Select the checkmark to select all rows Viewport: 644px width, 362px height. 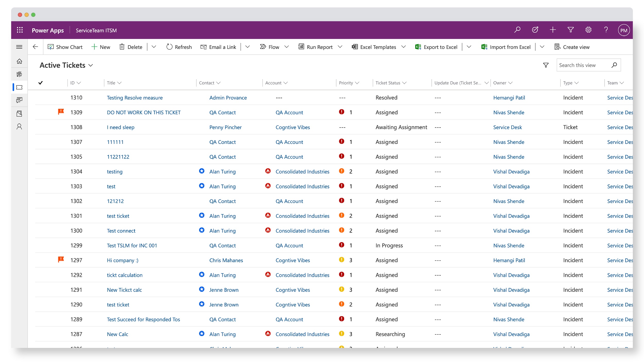pos(41,83)
